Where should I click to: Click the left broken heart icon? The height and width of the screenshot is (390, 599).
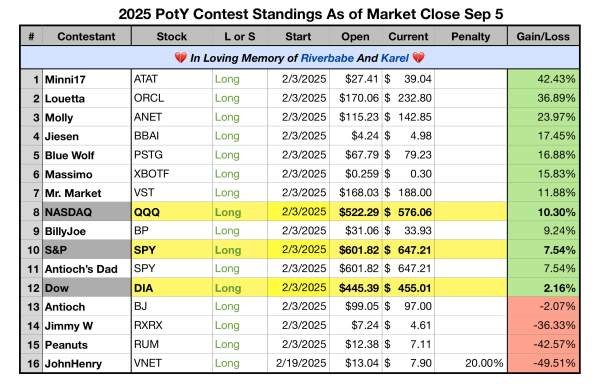[180, 58]
